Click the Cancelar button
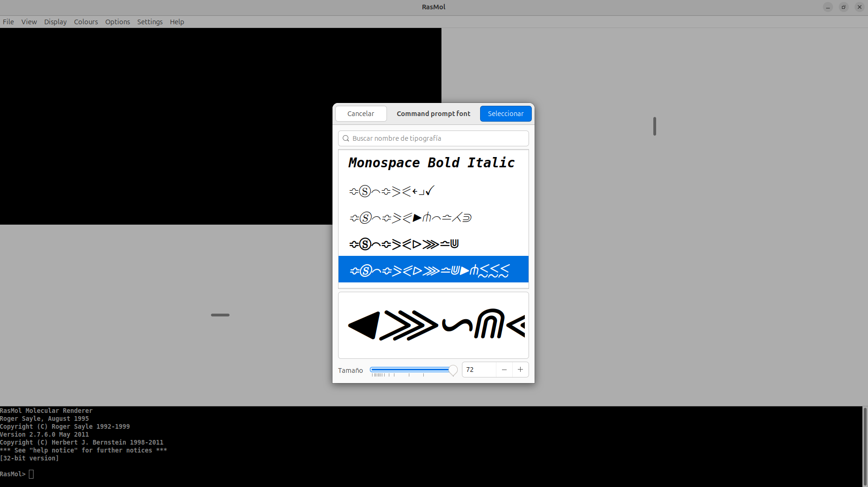This screenshot has width=868, height=487. tap(361, 114)
